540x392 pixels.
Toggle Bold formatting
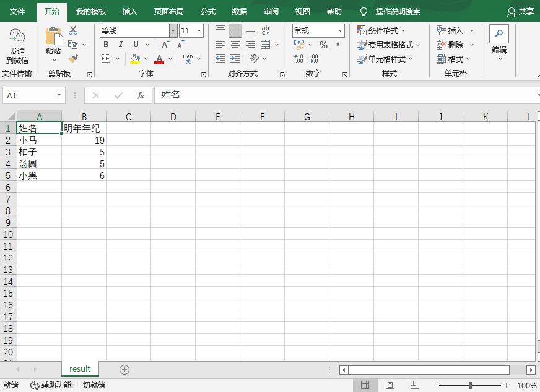[106, 43]
